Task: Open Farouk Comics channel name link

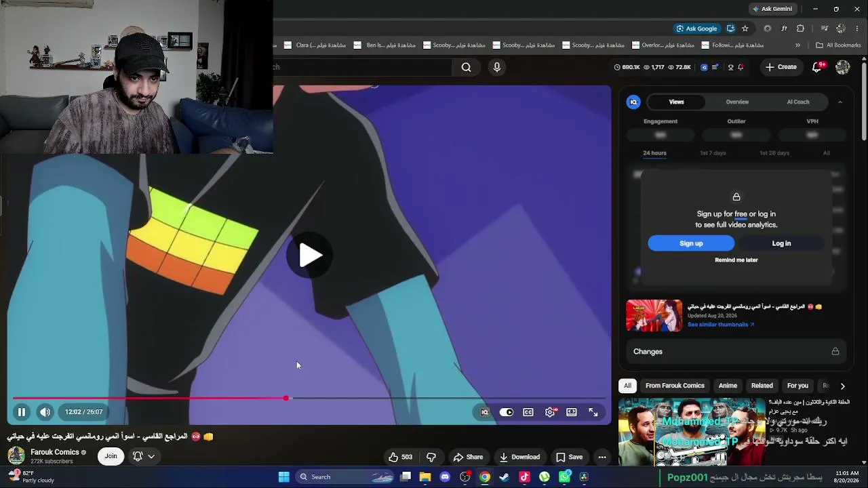Action: tap(55, 452)
